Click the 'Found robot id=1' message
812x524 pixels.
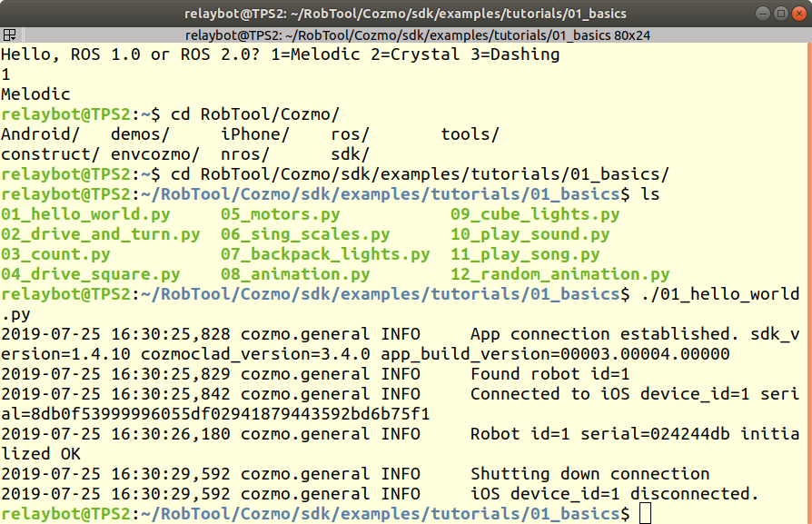click(550, 374)
